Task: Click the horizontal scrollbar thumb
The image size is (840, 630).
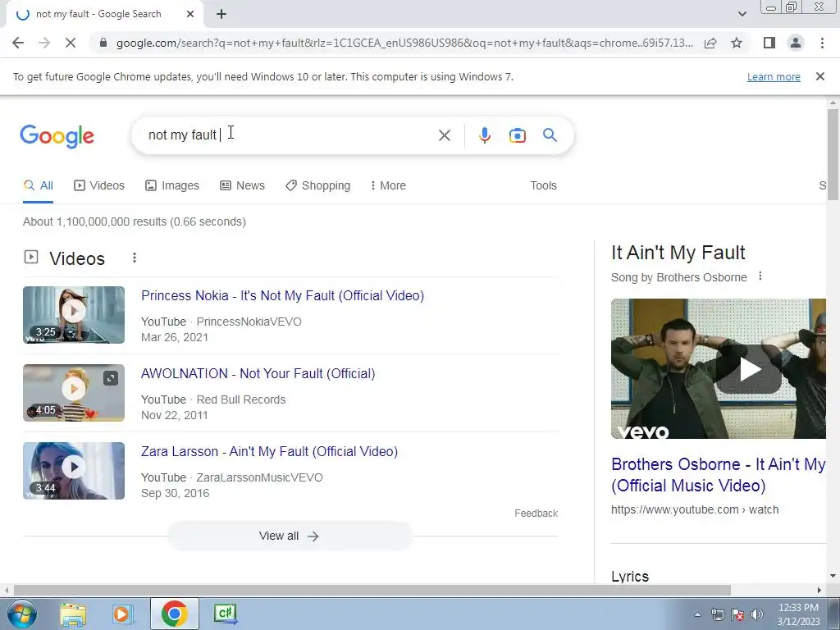Action: point(372,590)
